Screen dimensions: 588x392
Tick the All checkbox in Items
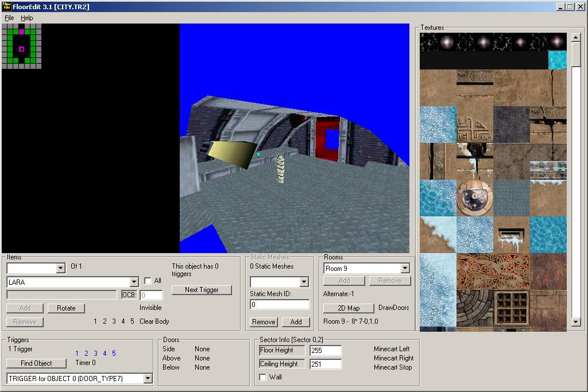tap(148, 281)
